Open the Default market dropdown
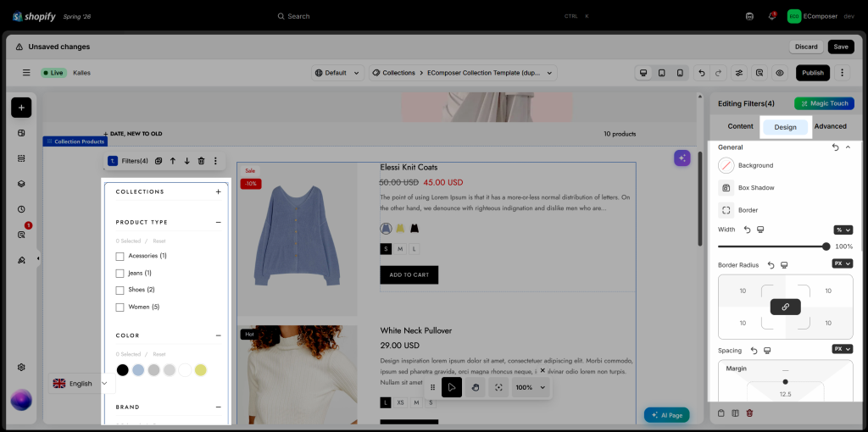Screen dimensions: 868x432 [x=337, y=73]
